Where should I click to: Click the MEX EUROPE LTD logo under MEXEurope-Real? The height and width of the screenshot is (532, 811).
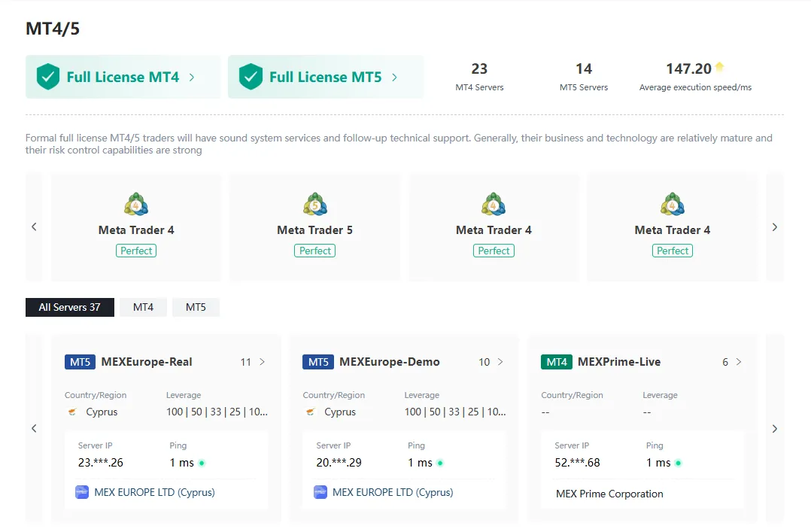82,492
